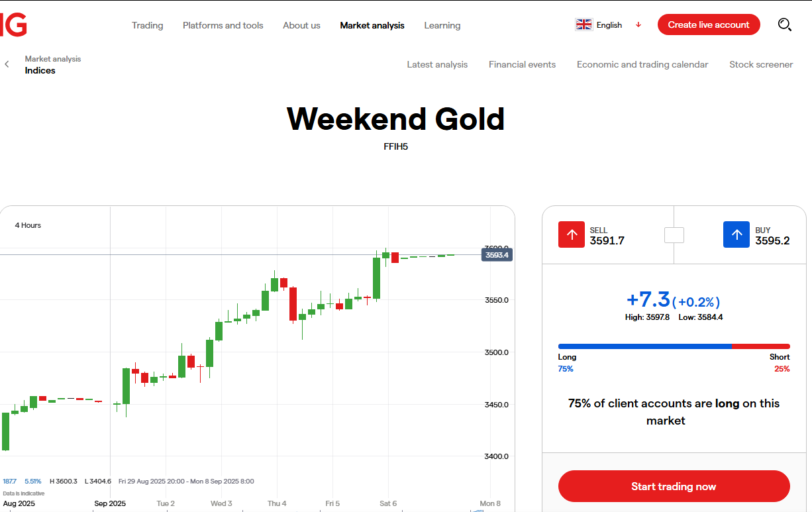Click the red SELL arrow icon
The width and height of the screenshot is (812, 512).
[x=572, y=234]
